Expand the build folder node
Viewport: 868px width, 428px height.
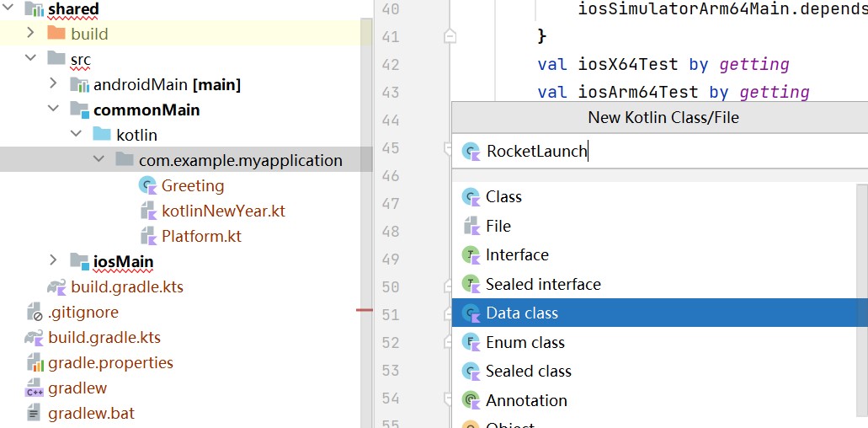point(30,33)
